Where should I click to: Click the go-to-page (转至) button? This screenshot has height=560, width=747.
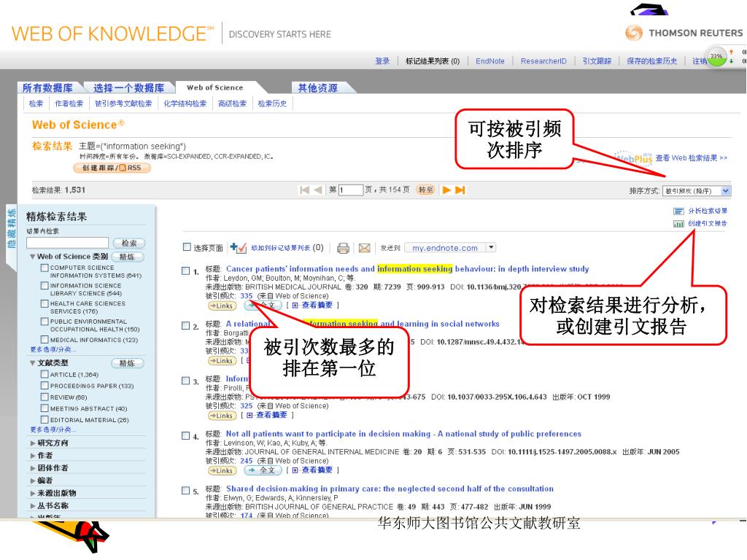(426, 190)
